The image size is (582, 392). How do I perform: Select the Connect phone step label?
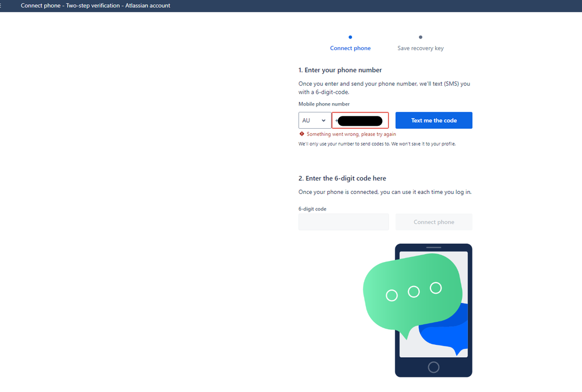(350, 48)
